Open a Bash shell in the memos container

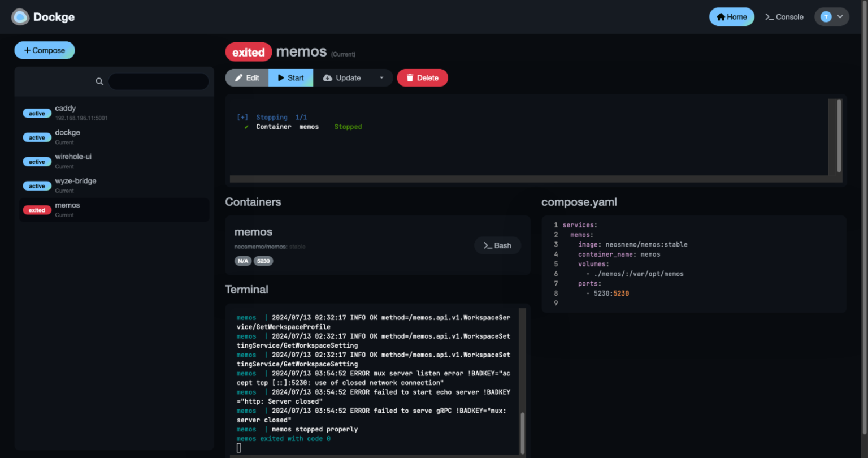coord(497,245)
